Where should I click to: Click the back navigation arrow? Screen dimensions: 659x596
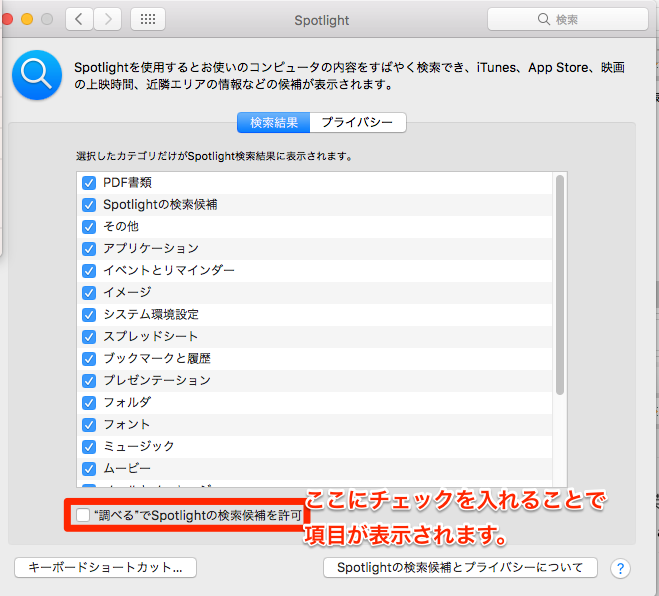(x=79, y=19)
